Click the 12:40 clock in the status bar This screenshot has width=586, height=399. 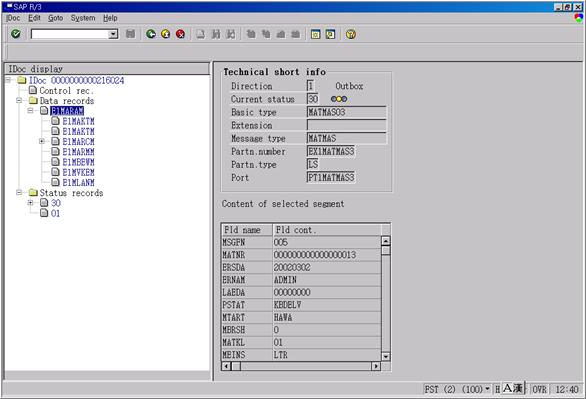(567, 389)
